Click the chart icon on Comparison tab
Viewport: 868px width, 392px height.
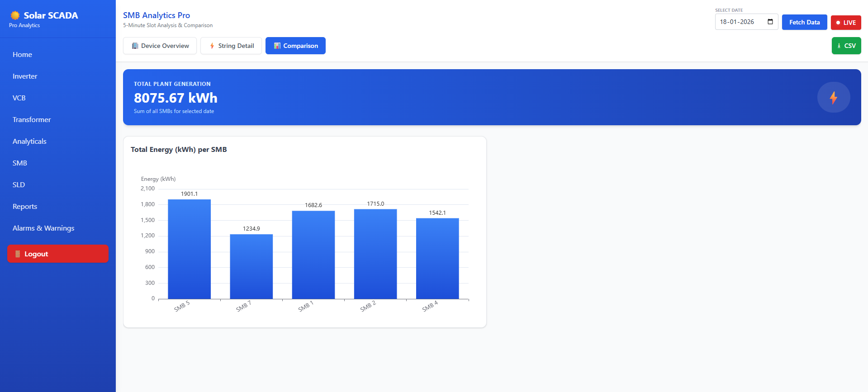click(x=277, y=46)
